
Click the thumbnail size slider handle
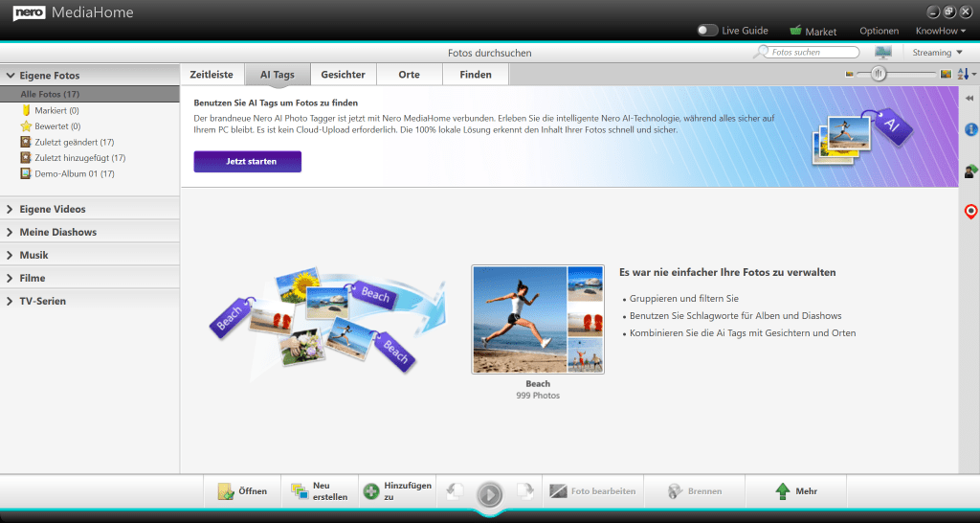pyautogui.click(x=878, y=75)
